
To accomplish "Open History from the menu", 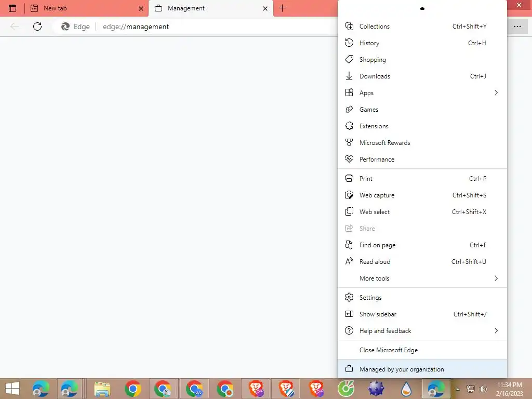I will coord(422,43).
